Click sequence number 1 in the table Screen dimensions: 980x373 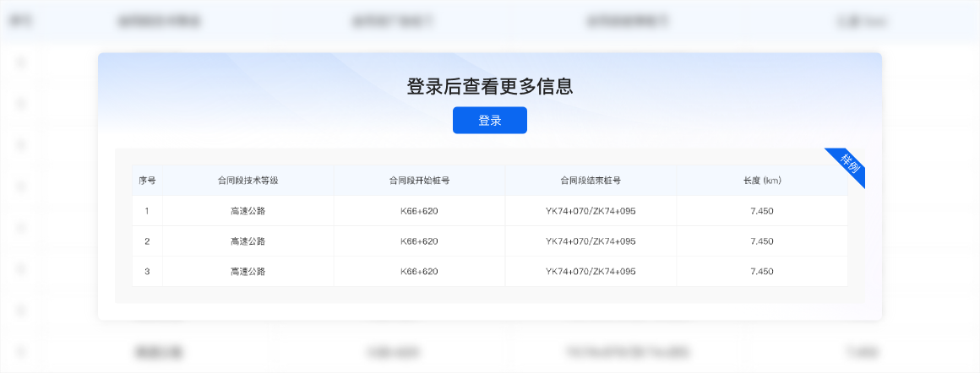tap(147, 211)
